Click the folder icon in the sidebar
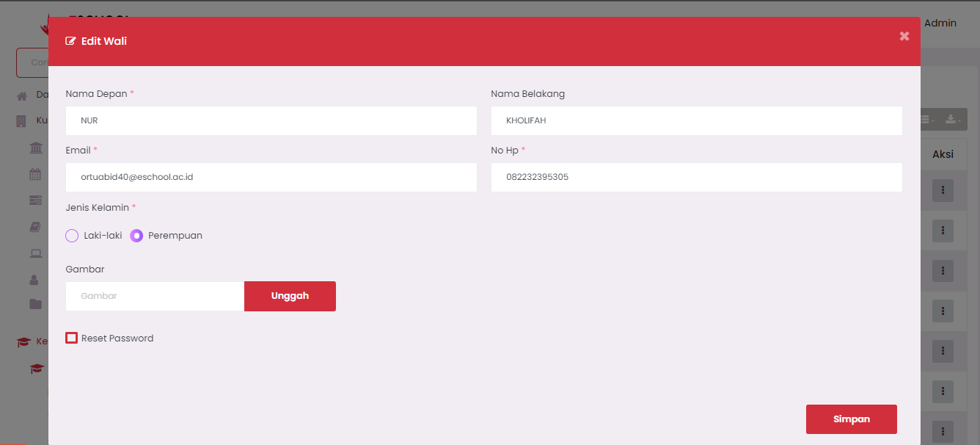Image resolution: width=980 pixels, height=445 pixels. coord(35,304)
